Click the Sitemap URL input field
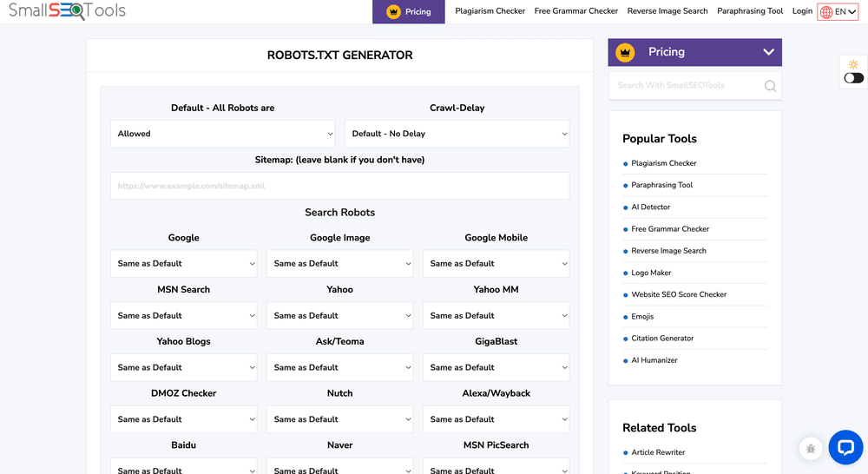 pyautogui.click(x=340, y=186)
